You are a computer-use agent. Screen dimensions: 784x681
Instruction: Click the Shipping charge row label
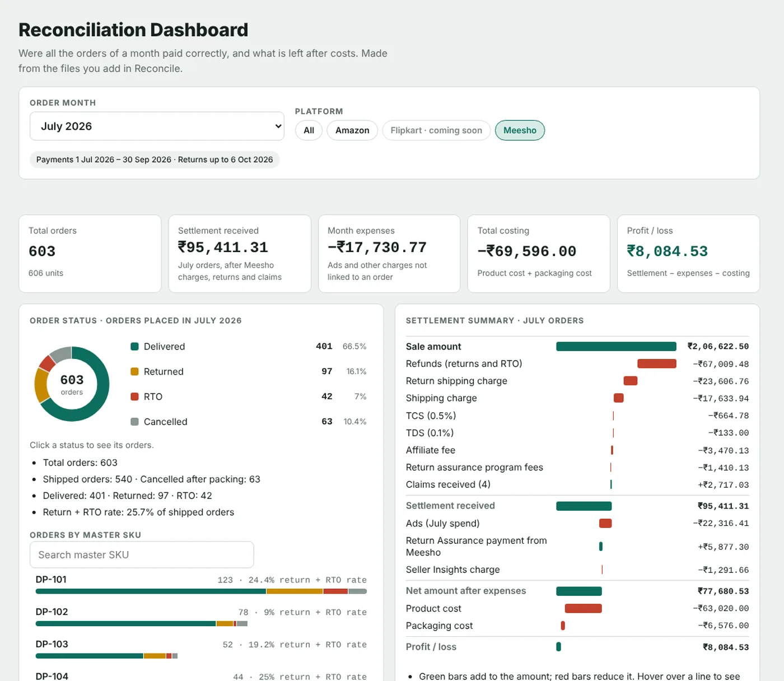441,398
